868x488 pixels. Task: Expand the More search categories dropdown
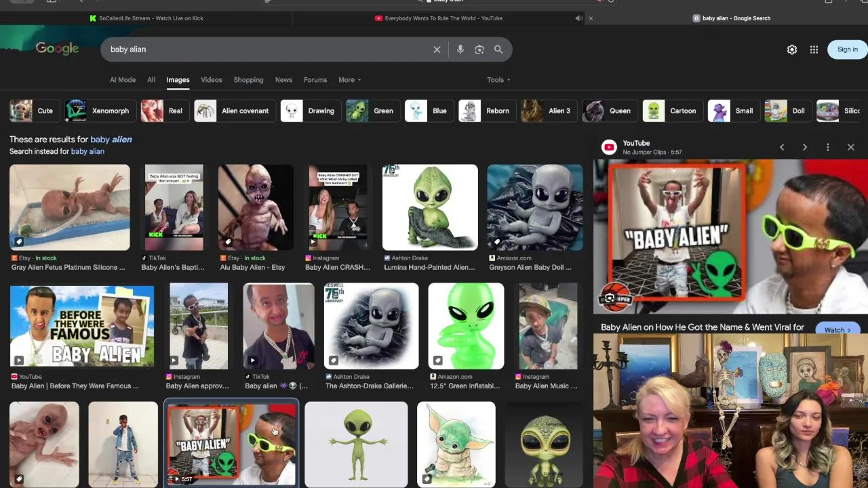point(350,80)
